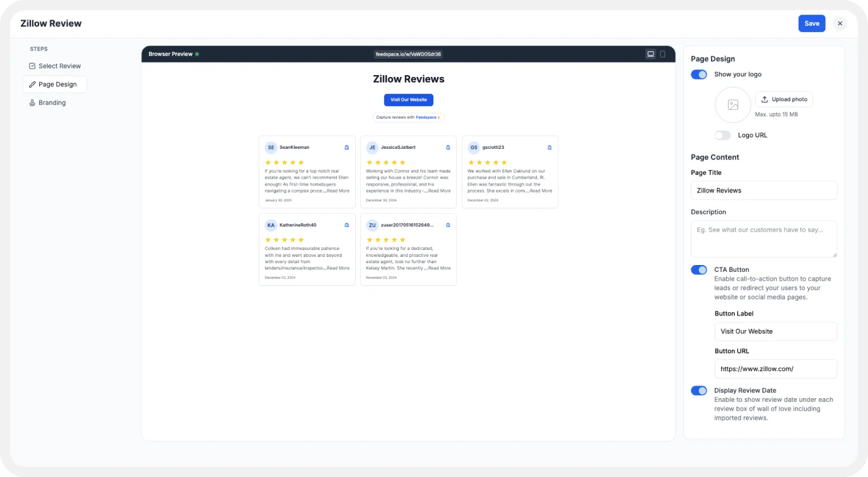The image size is (868, 477).
Task: Click the logo image placeholder
Action: [732, 105]
